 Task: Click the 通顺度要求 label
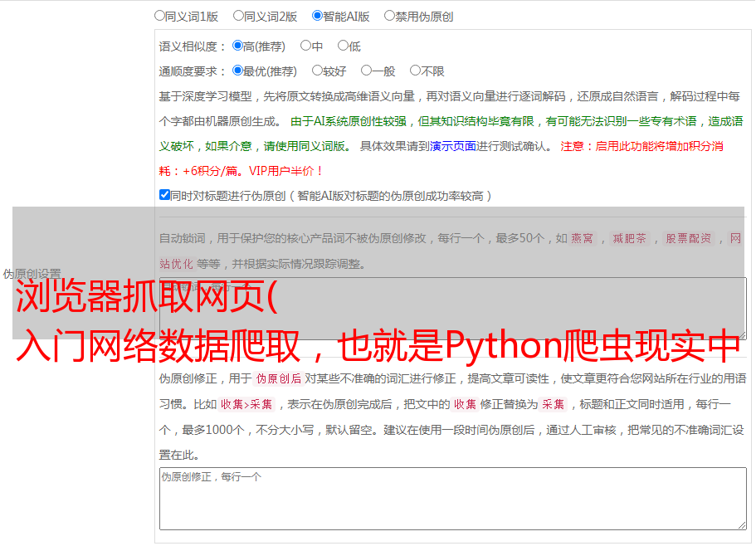[193, 71]
